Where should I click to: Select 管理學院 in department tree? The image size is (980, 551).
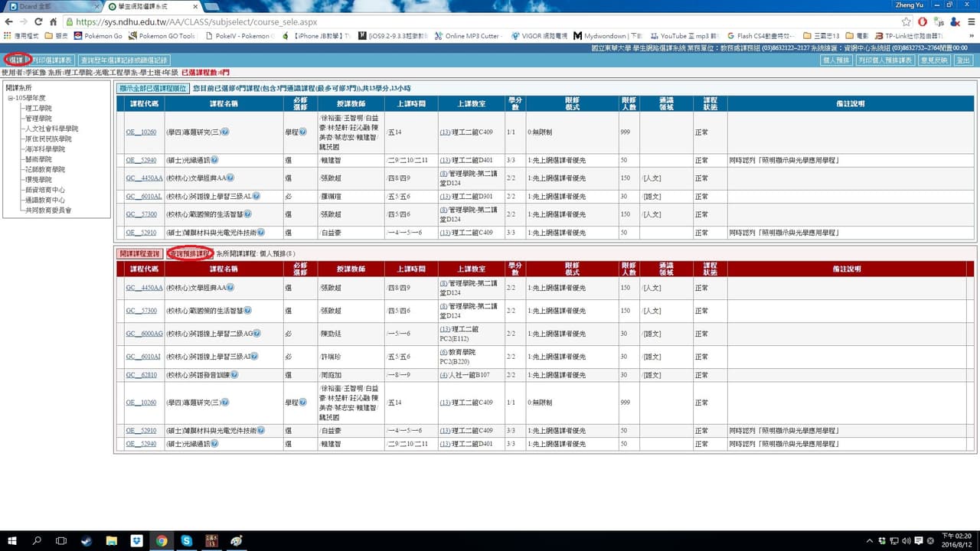pos(39,119)
